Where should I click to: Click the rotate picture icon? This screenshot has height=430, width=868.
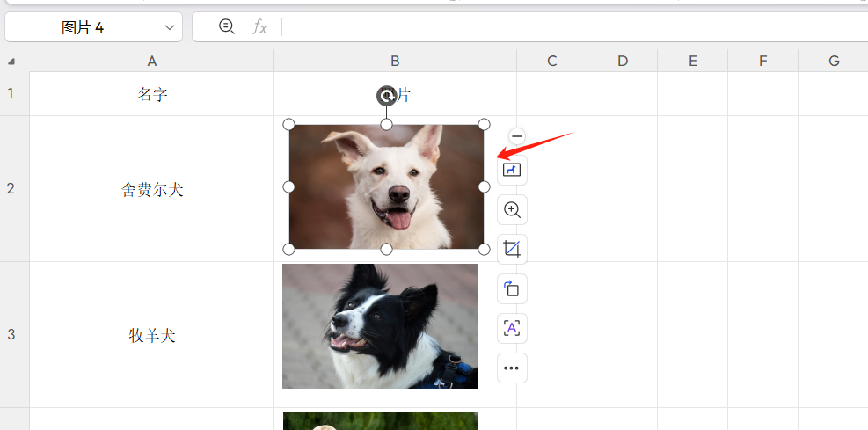coord(512,288)
